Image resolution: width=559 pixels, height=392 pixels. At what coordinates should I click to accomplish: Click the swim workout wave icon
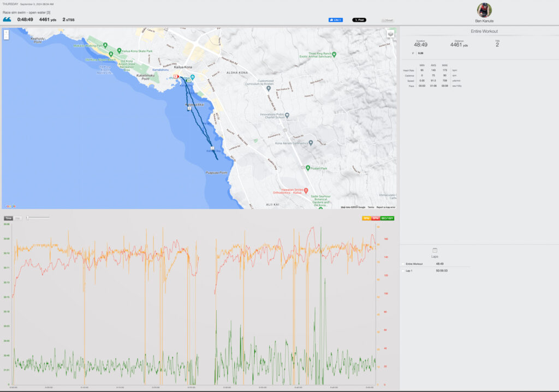click(7, 19)
